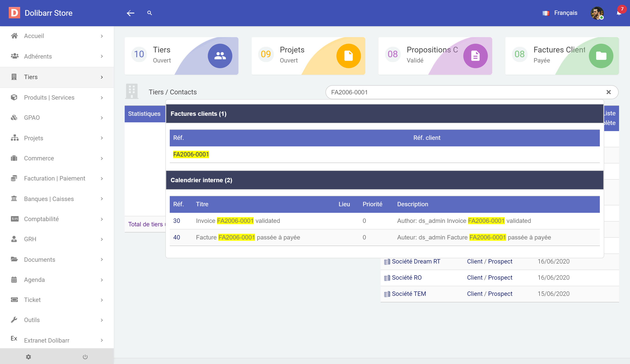
Task: Click the power logout icon in the sidebar
Action: tap(85, 357)
